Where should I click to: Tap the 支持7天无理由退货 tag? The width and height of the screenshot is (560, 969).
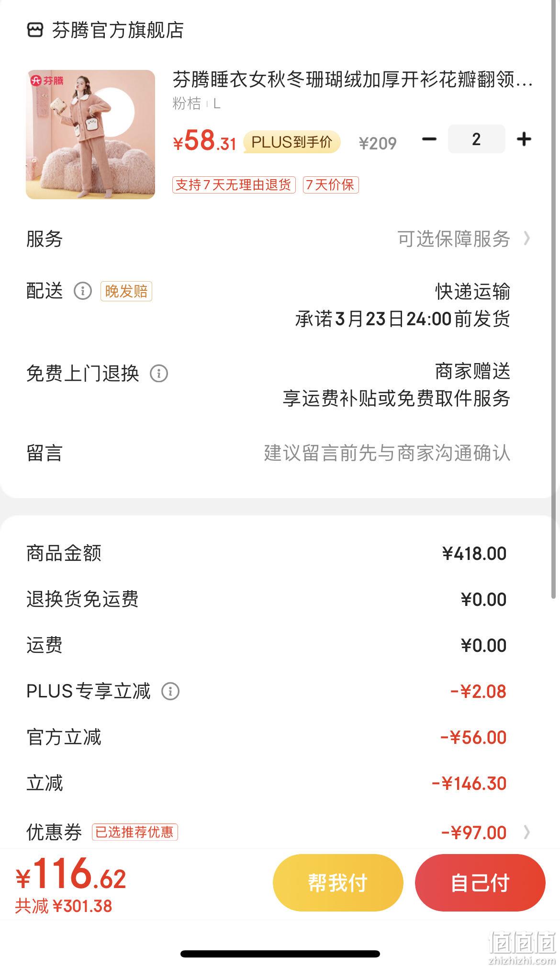click(x=234, y=185)
